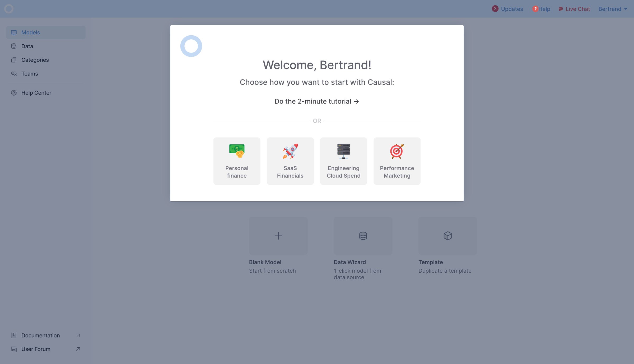Viewport: 634px width, 364px height.
Task: Click the target icon on Performance Marketing
Action: 397,151
